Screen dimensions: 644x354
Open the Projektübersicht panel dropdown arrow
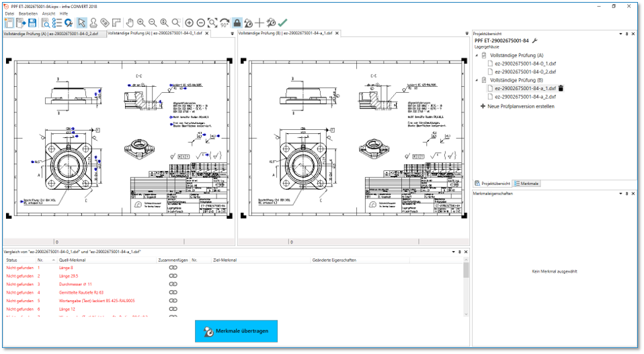(619, 33)
